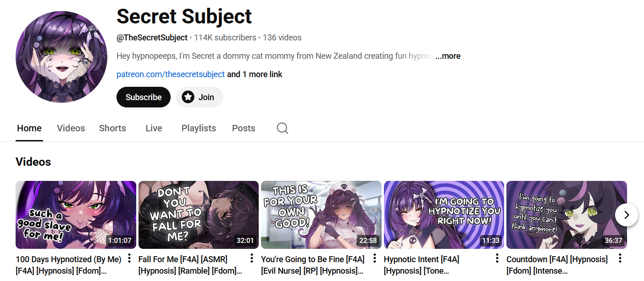644x281 pixels.
Task: Open options menu for Fall For Me video
Action: point(252,259)
